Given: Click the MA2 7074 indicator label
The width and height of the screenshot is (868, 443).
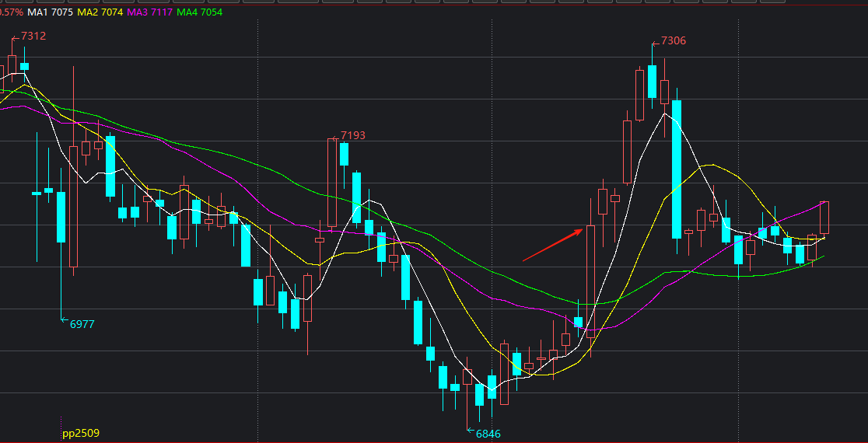Looking at the screenshot, I should tap(100, 12).
